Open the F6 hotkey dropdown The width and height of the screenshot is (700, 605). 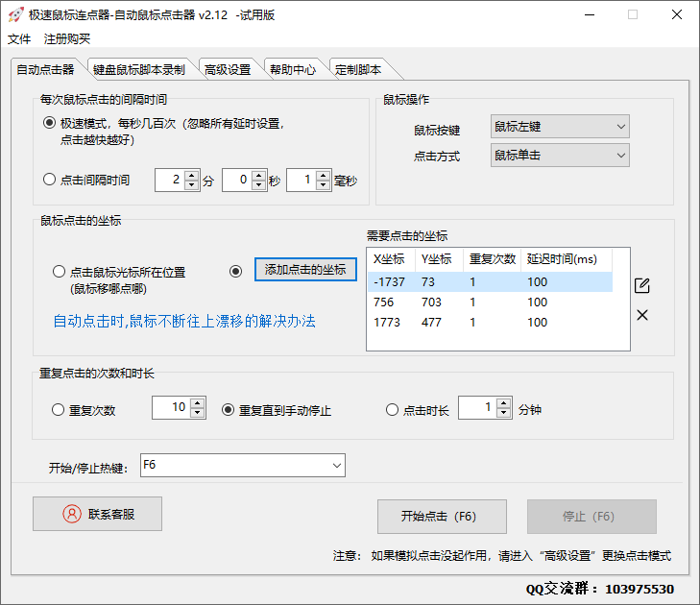242,466
